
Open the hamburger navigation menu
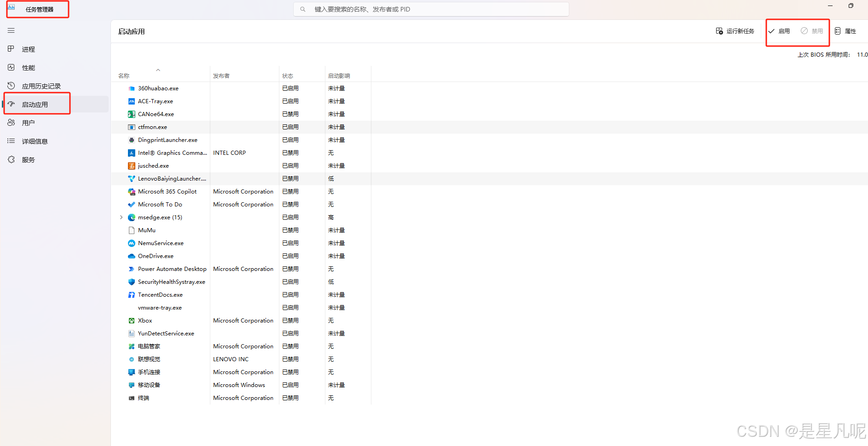[11, 30]
